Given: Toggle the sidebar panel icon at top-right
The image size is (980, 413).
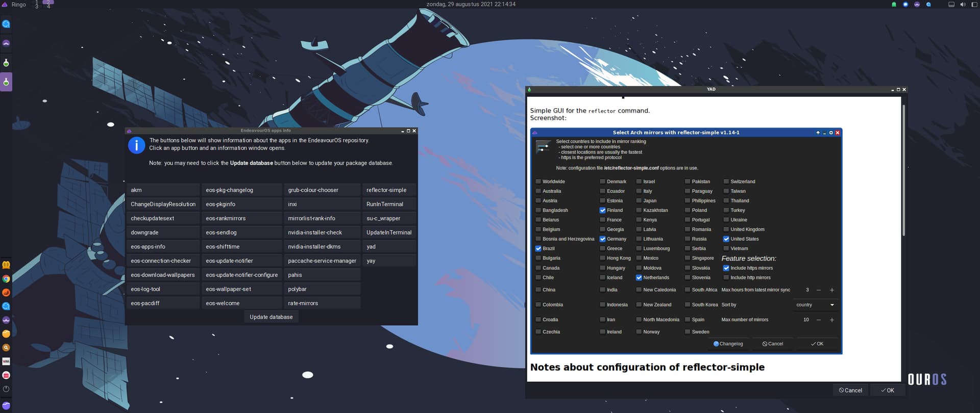Looking at the screenshot, I should [974, 4].
